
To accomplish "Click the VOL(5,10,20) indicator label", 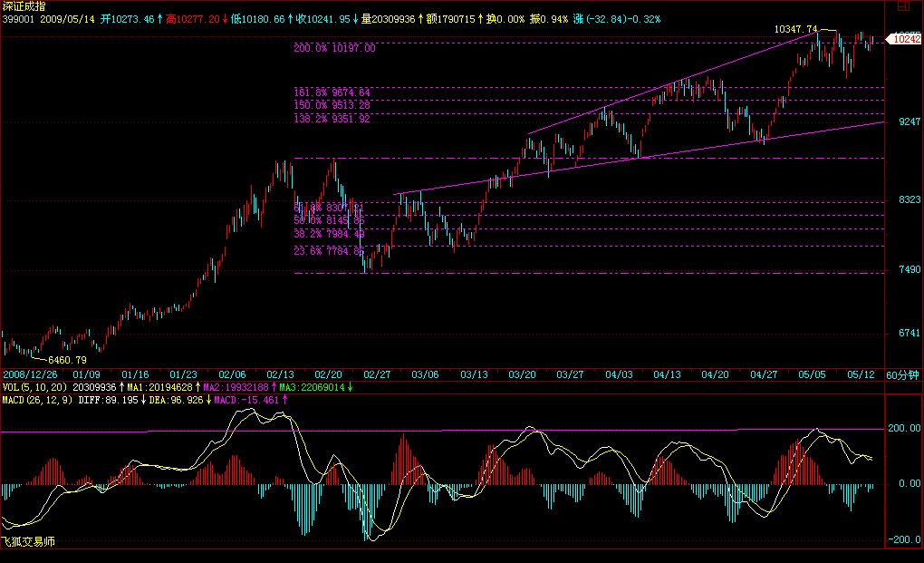I will pyautogui.click(x=34, y=387).
